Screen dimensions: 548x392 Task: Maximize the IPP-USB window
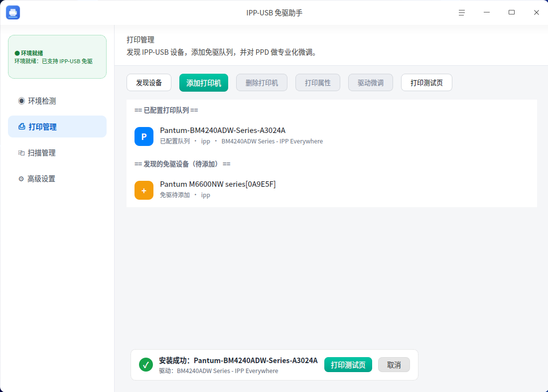click(x=512, y=12)
